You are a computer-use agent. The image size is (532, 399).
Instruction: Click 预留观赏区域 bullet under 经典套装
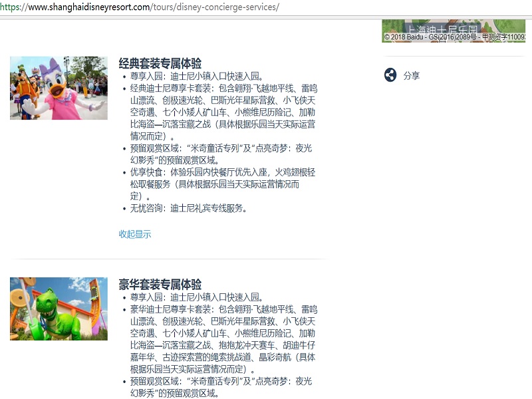coord(221,154)
